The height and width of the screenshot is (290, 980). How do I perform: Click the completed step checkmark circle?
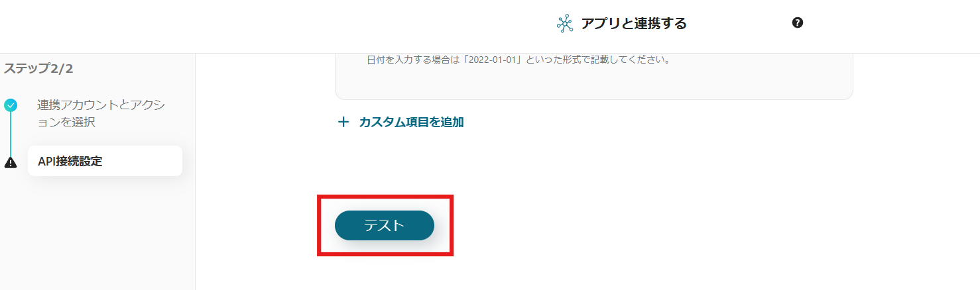tap(11, 105)
